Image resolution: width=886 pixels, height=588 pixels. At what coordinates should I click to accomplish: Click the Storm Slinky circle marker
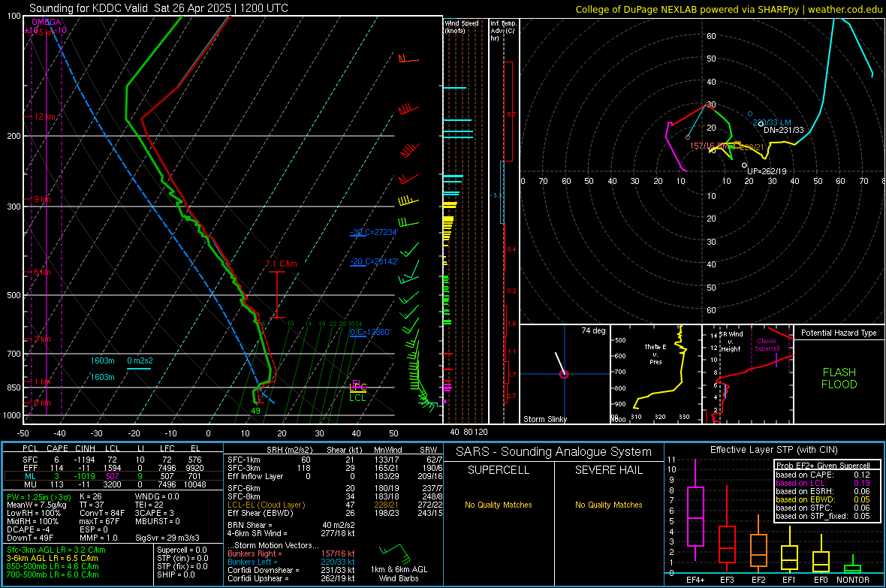pos(563,374)
